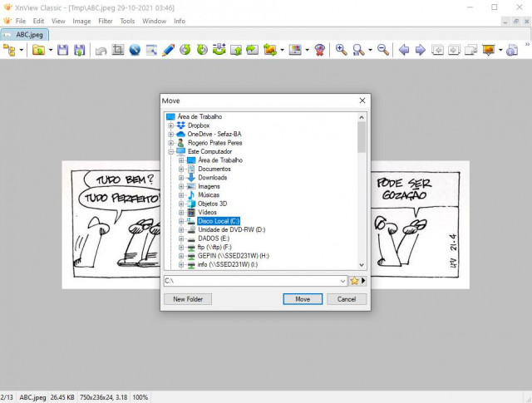Expand the OneDrive - Sefaz-BA node
Screen dimensions: 532x403
pos(171,135)
